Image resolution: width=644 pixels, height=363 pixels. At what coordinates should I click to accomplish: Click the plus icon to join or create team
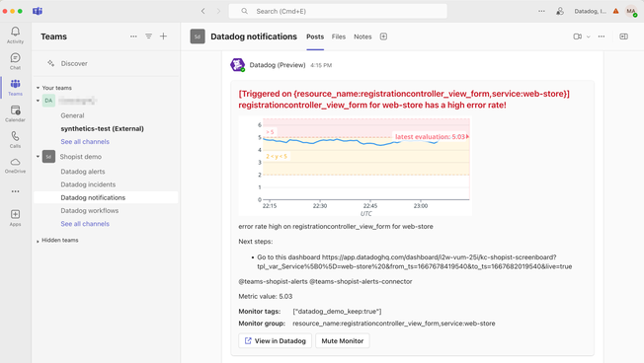point(163,36)
